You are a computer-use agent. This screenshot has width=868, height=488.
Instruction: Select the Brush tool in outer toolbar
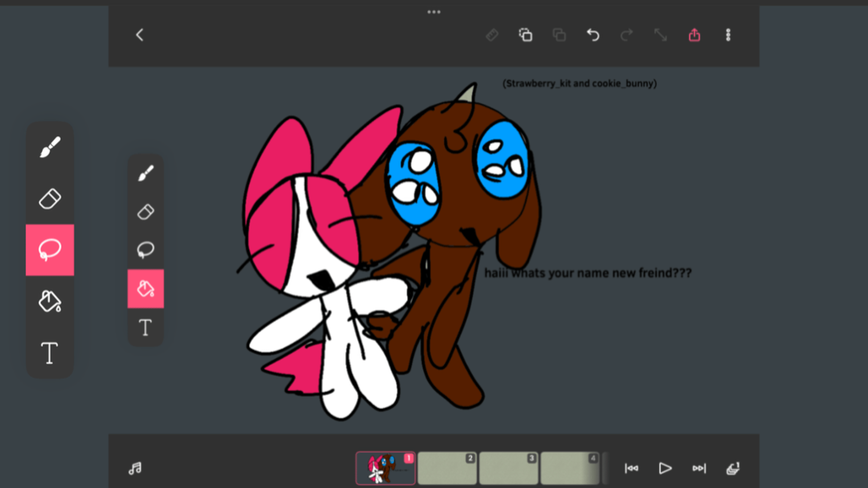pos(50,147)
